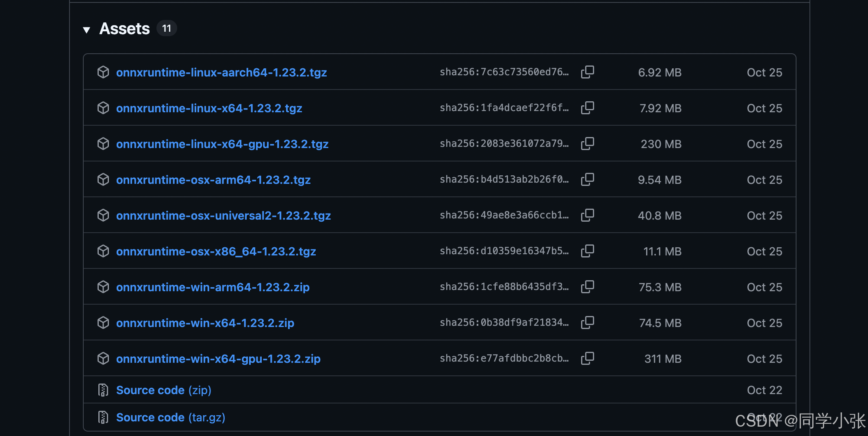Screen dimensions: 868x436
Task: Click package icon beside osx-x86_64 asset
Action: (x=103, y=251)
